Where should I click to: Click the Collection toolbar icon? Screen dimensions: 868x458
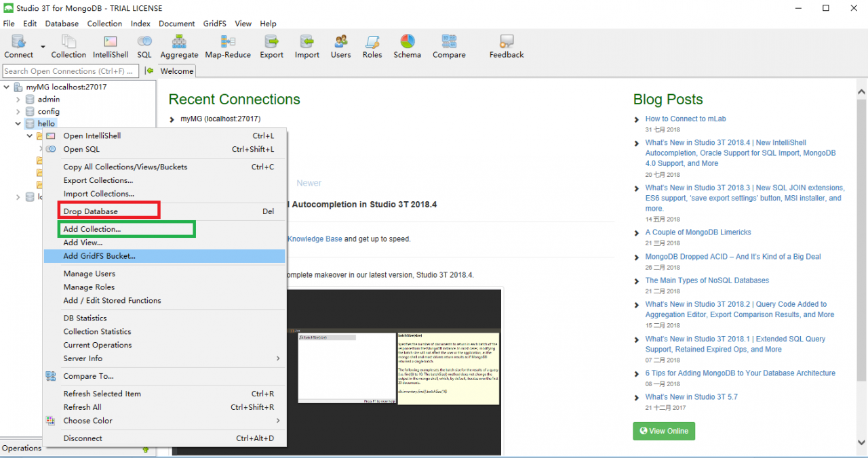(68, 46)
